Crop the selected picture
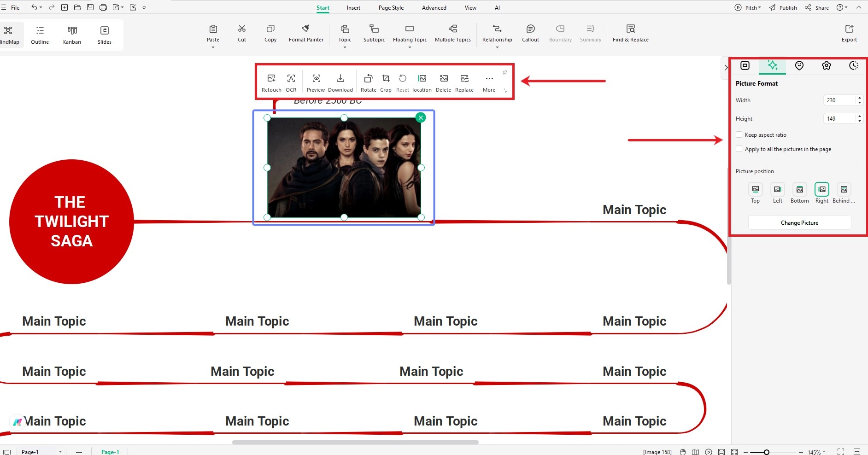The width and height of the screenshot is (868, 455). (x=386, y=83)
